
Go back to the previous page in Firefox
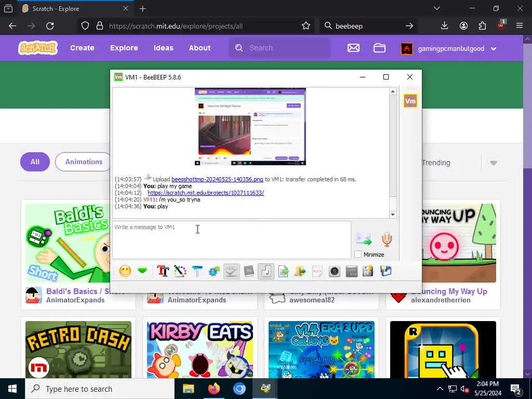pos(12,26)
